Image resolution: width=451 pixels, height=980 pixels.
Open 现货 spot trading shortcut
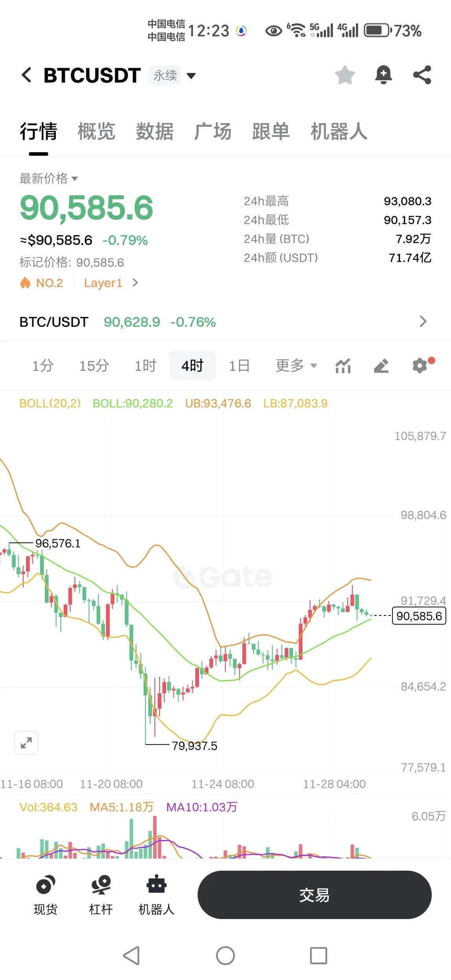coord(46,895)
